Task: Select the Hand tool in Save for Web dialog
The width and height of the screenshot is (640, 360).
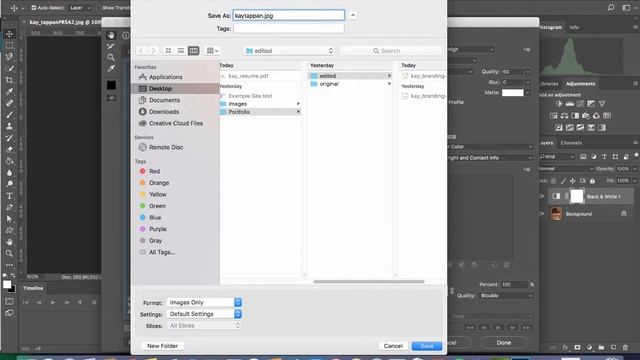Action: pos(111,35)
